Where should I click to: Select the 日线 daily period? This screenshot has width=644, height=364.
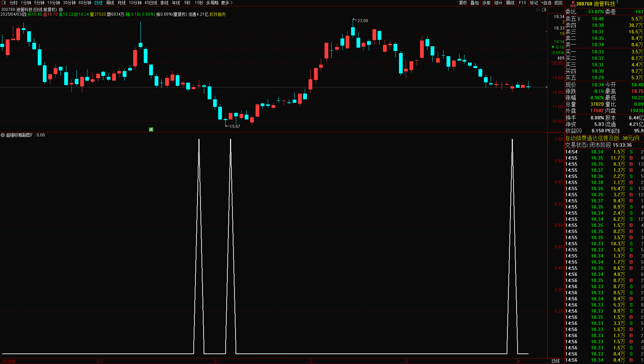99,3
